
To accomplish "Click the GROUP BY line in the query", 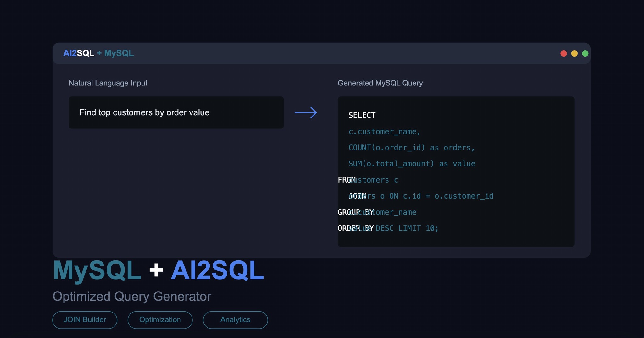I will 356,212.
